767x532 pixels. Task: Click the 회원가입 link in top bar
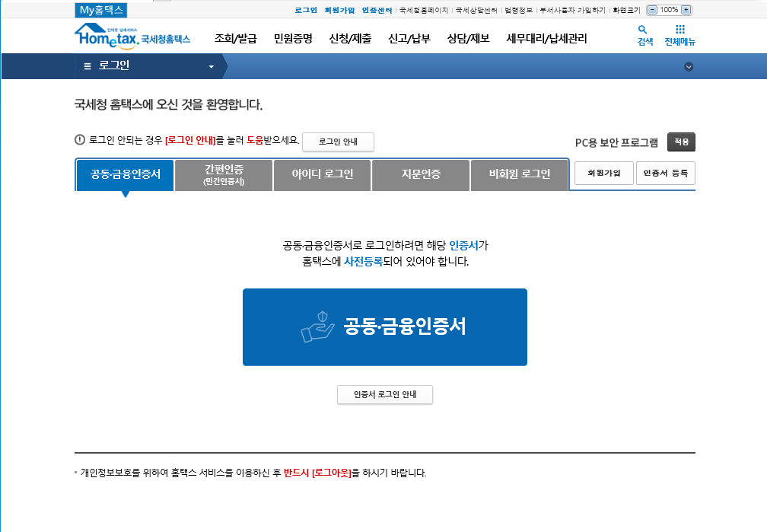tap(339, 11)
